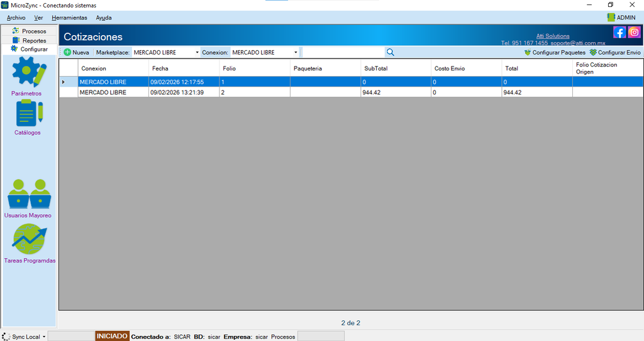Select the Reportes tab
This screenshot has height=341, width=644.
[29, 40]
